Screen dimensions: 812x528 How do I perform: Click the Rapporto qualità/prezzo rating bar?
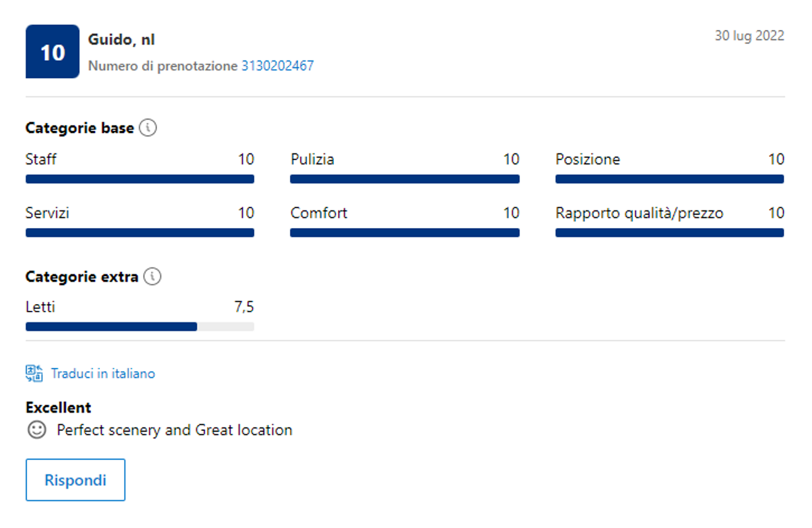pyautogui.click(x=669, y=233)
